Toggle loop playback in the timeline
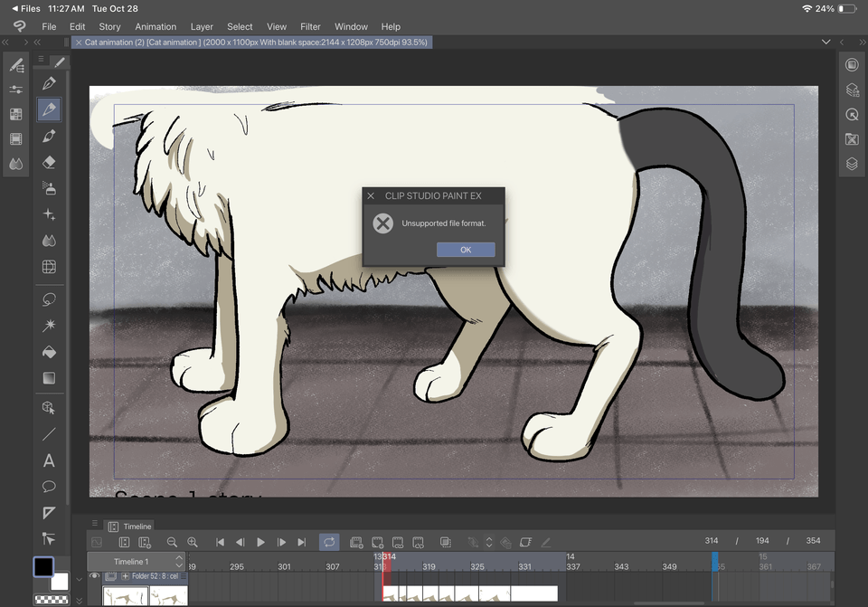This screenshot has height=607, width=868. [x=329, y=542]
